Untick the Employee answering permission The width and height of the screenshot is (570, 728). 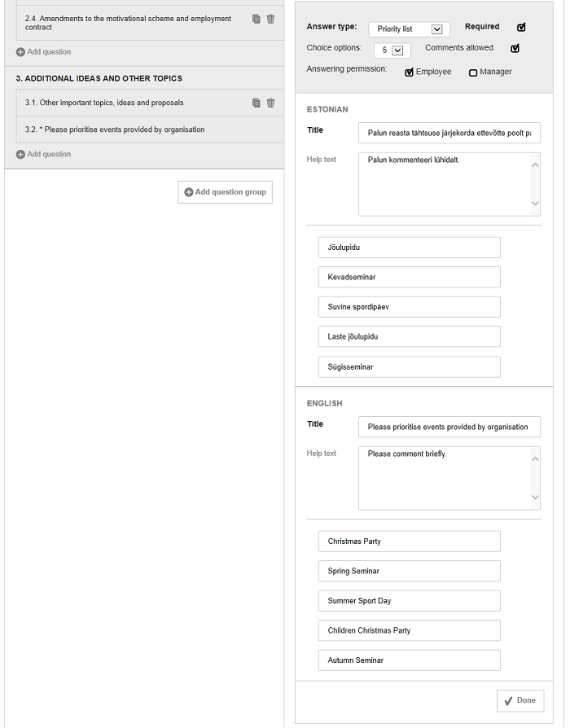[409, 72]
